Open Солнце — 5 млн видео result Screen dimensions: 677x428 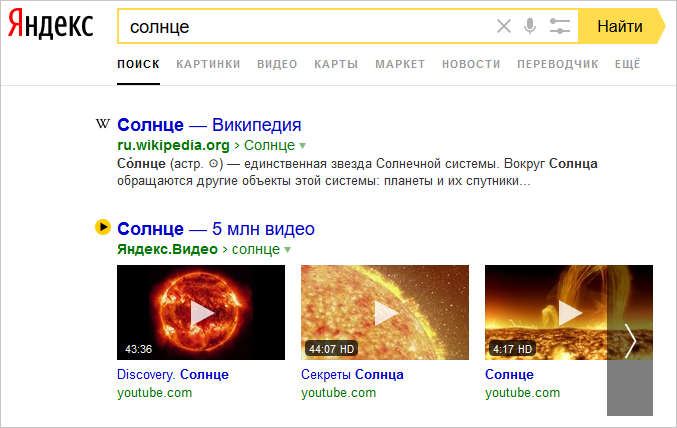[x=216, y=229]
